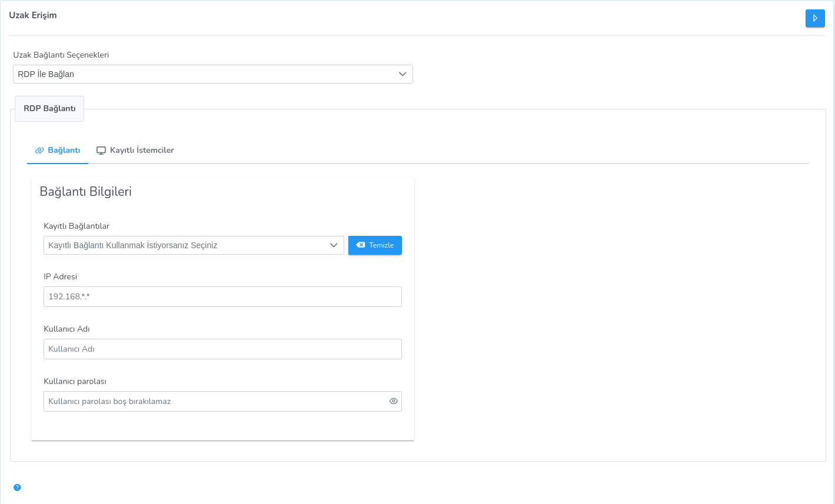The width and height of the screenshot is (835, 504).
Task: Click the blue help question mark icon
Action: coord(17,488)
